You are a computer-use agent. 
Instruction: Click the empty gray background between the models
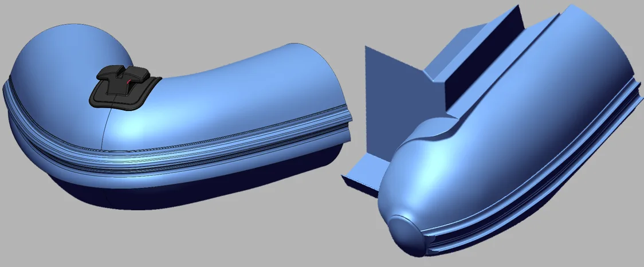[355, 229]
